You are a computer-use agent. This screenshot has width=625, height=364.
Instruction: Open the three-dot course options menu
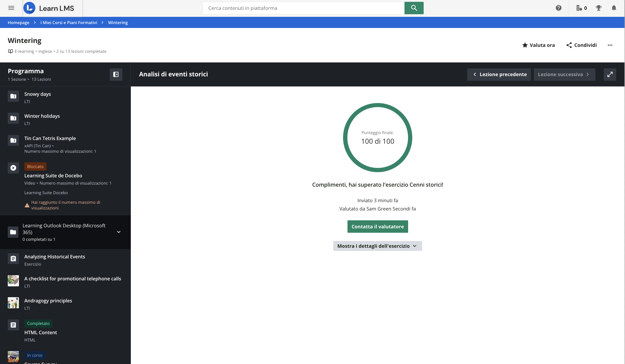coord(610,45)
